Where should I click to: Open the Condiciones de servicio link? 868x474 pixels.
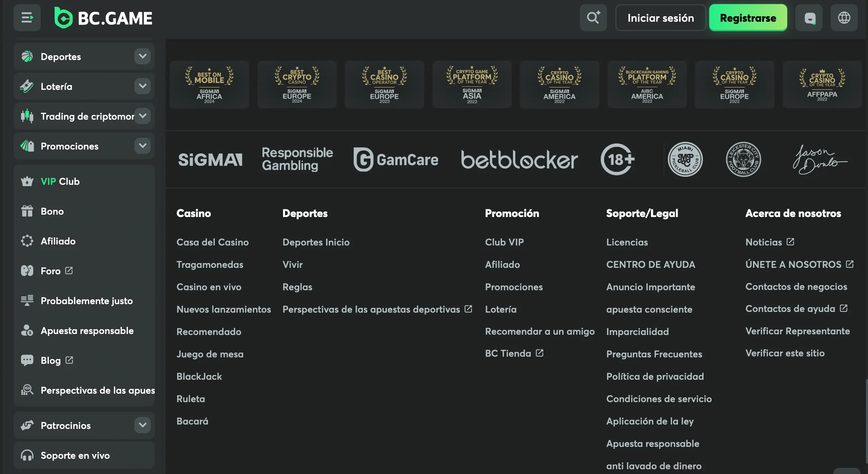point(659,399)
